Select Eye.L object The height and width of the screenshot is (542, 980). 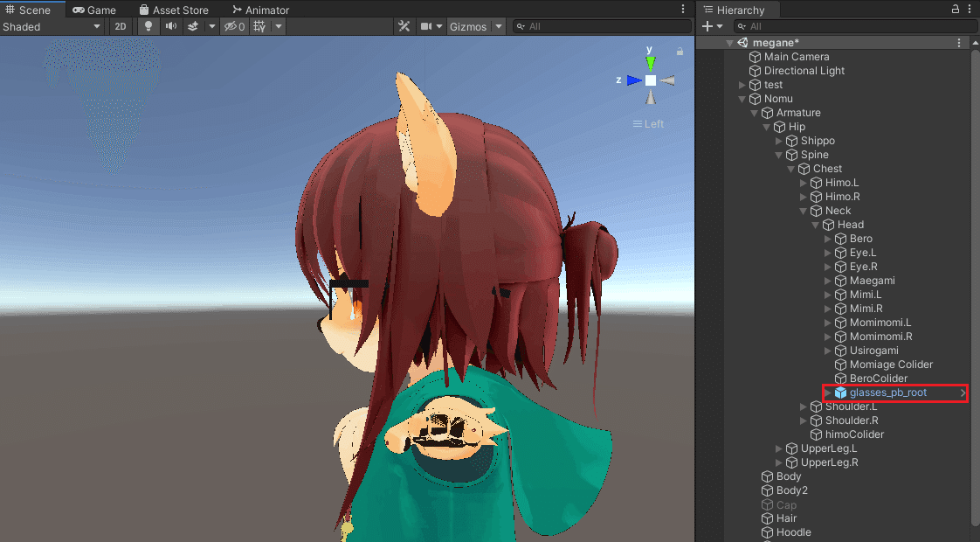click(x=862, y=253)
